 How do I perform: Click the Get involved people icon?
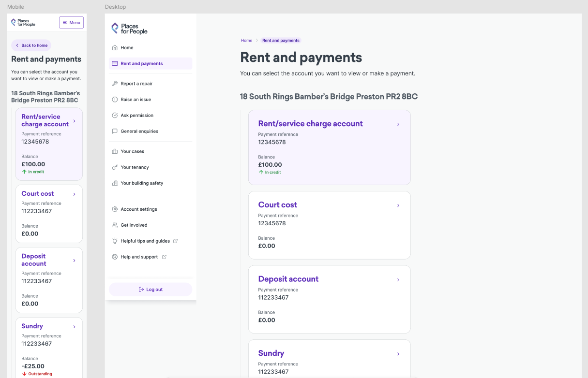115,225
